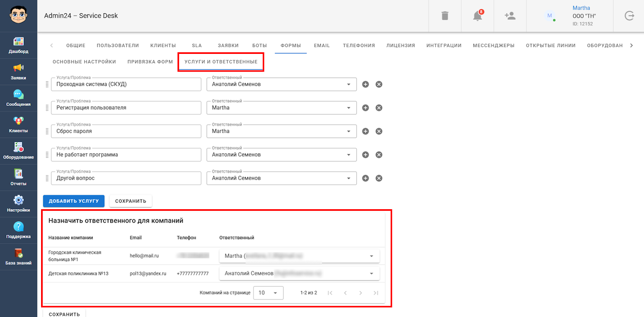The height and width of the screenshot is (317, 644).
Task: Open the companies per page dropdown
Action: [x=268, y=293]
